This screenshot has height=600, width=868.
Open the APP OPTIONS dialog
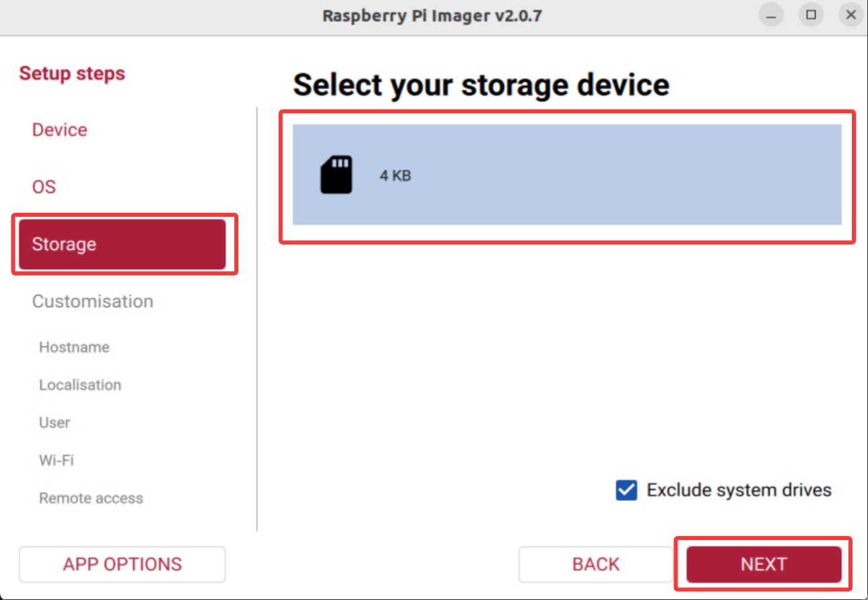122,564
